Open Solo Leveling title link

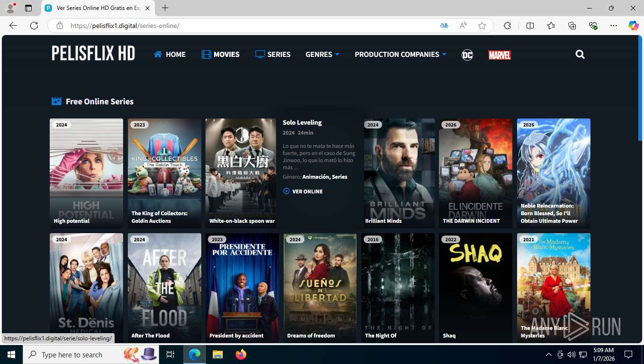(302, 122)
